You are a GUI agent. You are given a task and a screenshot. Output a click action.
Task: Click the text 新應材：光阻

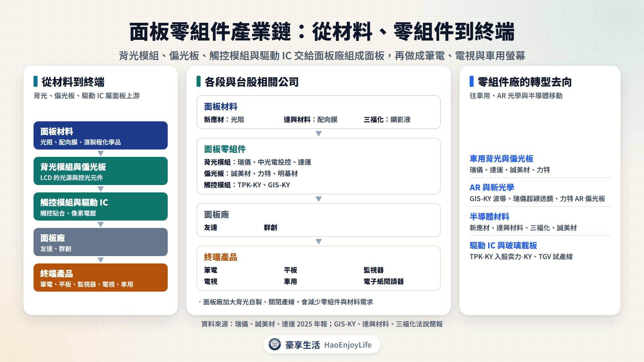click(x=224, y=120)
